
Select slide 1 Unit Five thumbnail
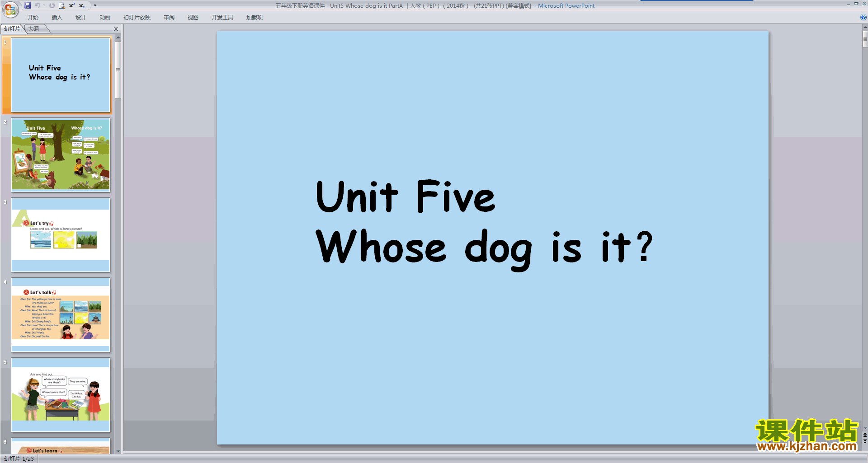pos(61,75)
